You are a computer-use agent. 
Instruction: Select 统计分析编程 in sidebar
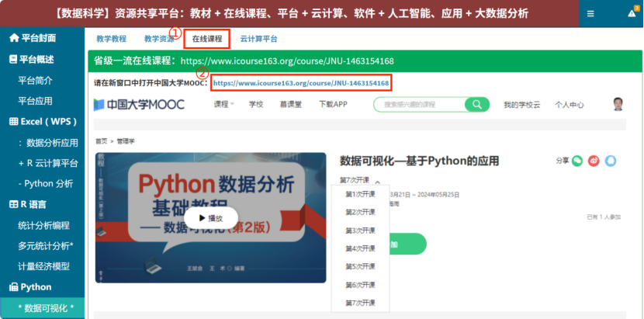point(44,225)
